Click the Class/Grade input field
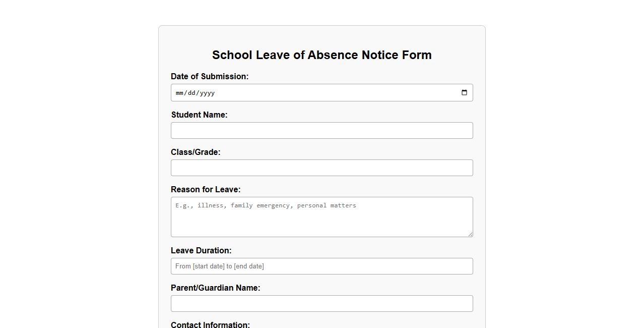The height and width of the screenshot is (328, 644). (321, 168)
